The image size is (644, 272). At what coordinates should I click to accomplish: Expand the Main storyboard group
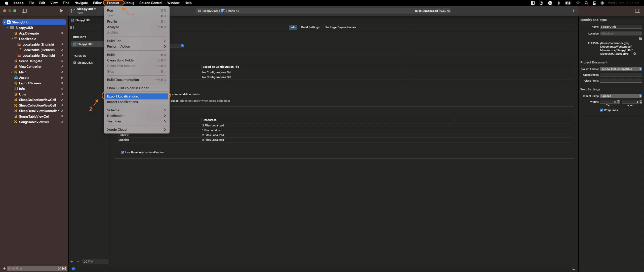(x=12, y=72)
